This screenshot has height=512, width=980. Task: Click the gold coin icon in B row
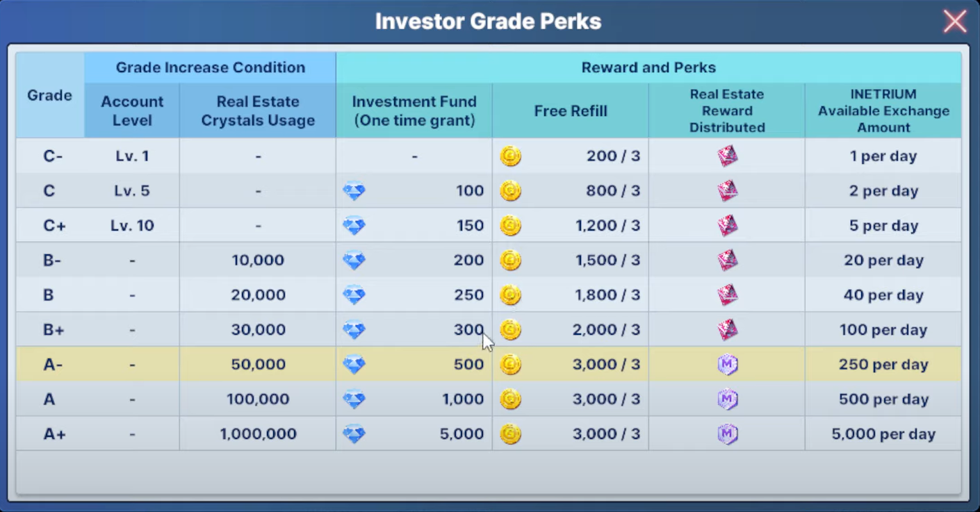(510, 295)
